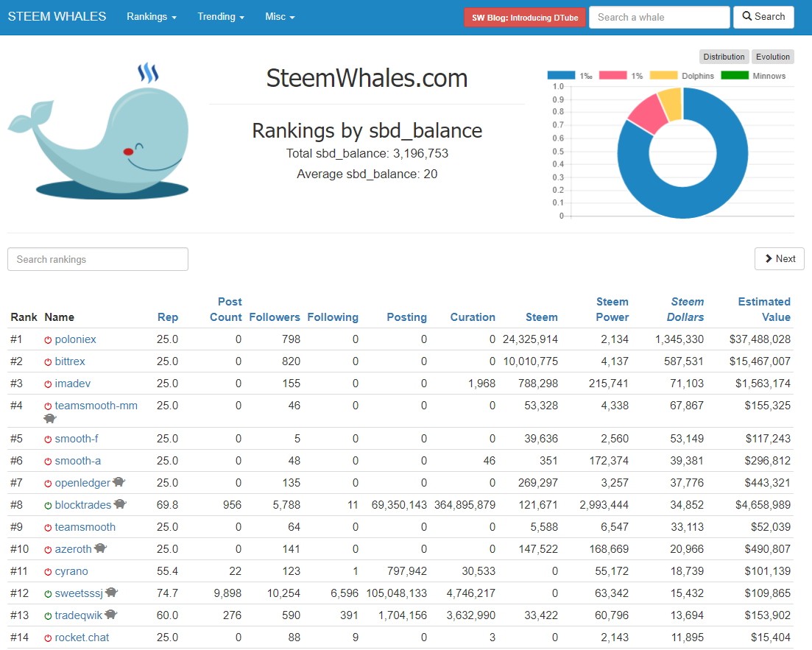Focus the Search a whale field

(x=659, y=17)
